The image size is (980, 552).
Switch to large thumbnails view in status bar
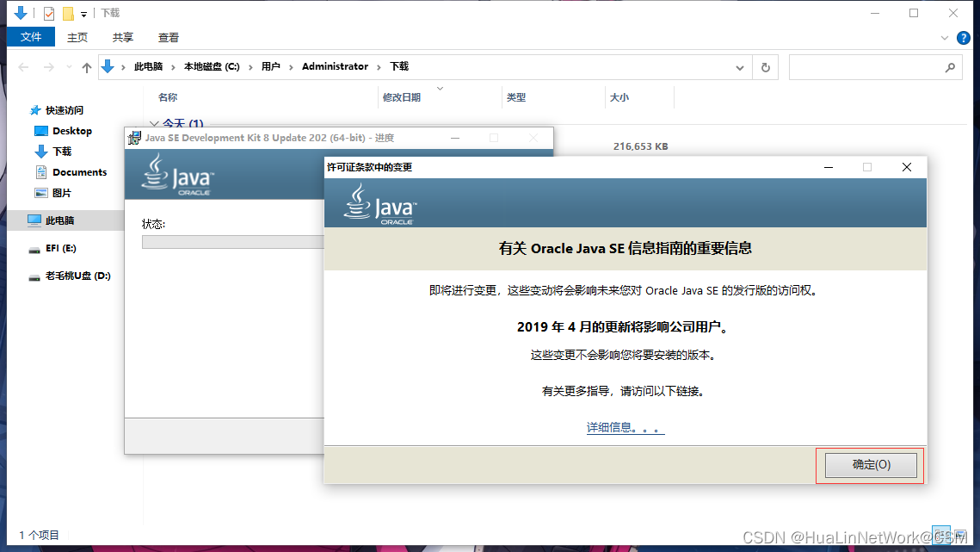[x=961, y=535]
